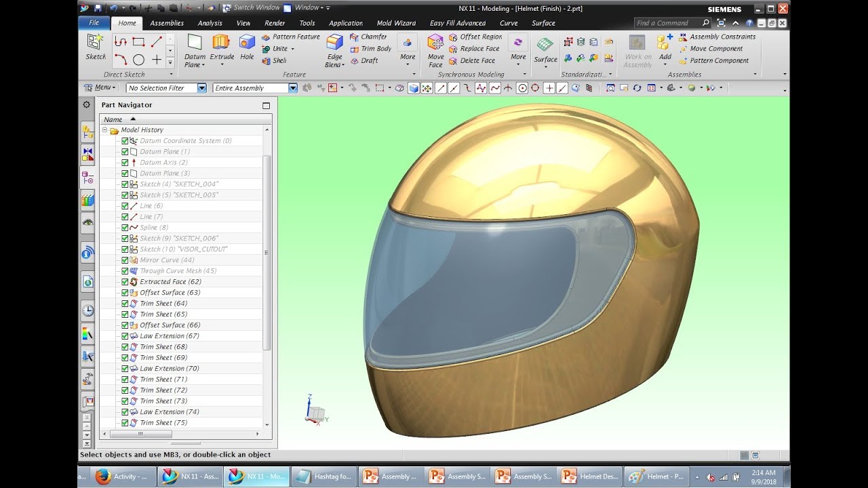This screenshot has width=868, height=488.
Task: Uncheck the Sketch (10) "VISOR_CUTOUT" checkbox
Action: click(x=125, y=249)
